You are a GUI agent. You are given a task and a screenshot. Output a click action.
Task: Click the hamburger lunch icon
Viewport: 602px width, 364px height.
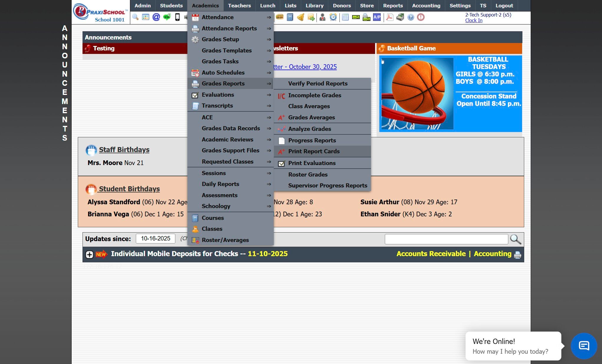280,17
